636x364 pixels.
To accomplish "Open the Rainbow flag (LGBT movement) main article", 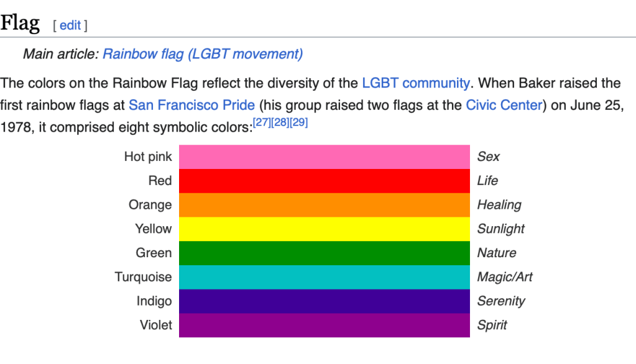I will (203, 54).
